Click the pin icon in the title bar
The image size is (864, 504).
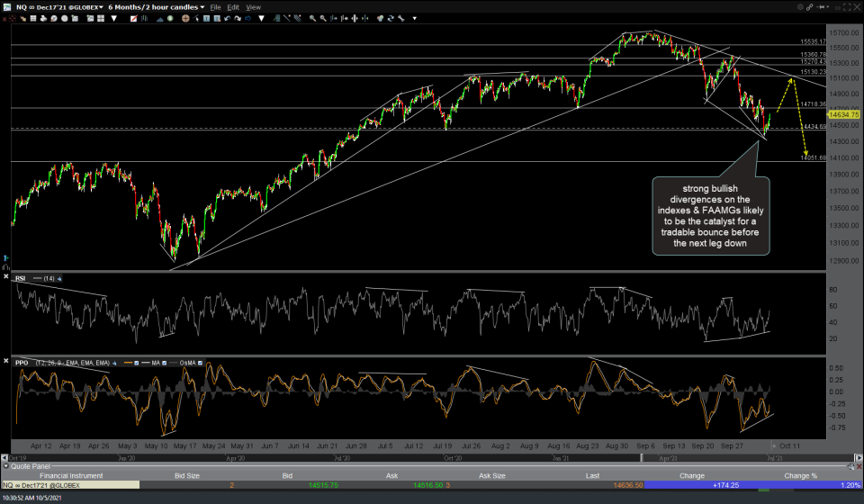coord(821,6)
